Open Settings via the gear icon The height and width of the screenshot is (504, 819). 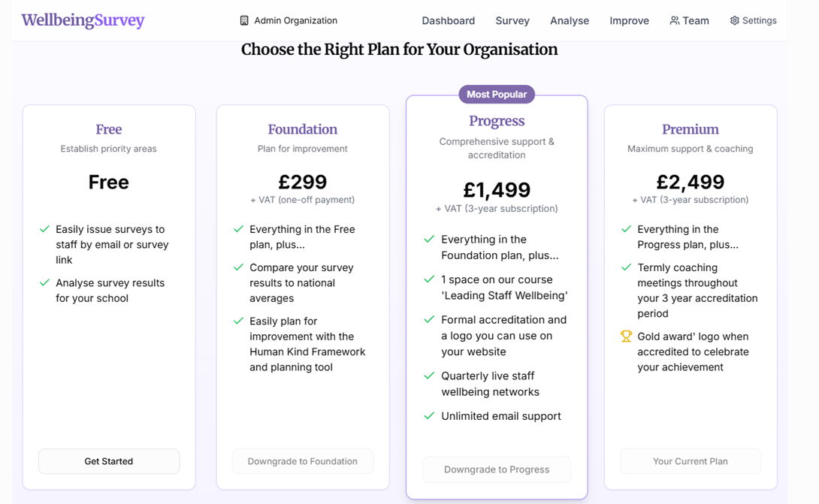734,20
